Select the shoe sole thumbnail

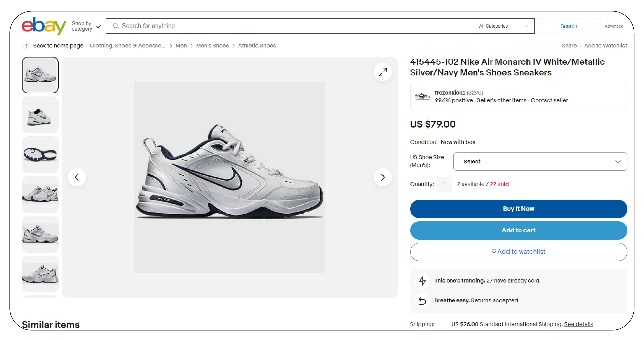40,155
